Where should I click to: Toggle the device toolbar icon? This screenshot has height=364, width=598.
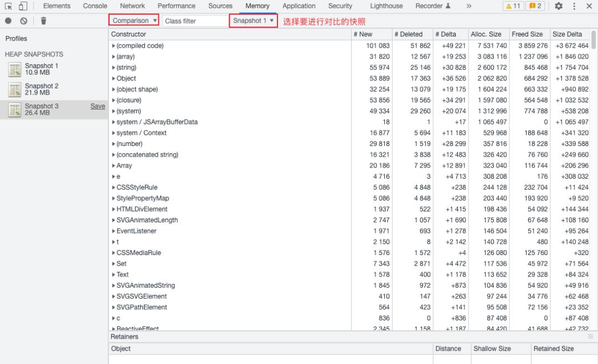23,6
